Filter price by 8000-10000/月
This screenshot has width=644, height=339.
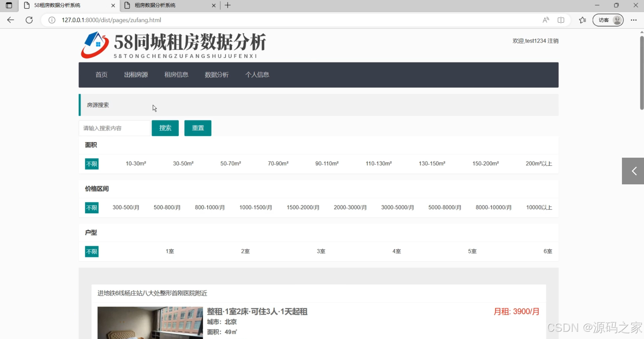(493, 208)
